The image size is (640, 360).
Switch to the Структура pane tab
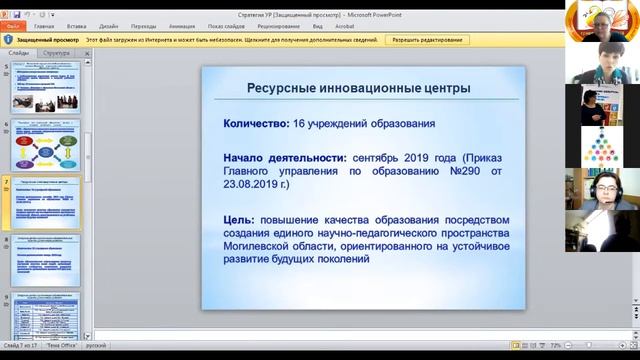pos(56,53)
